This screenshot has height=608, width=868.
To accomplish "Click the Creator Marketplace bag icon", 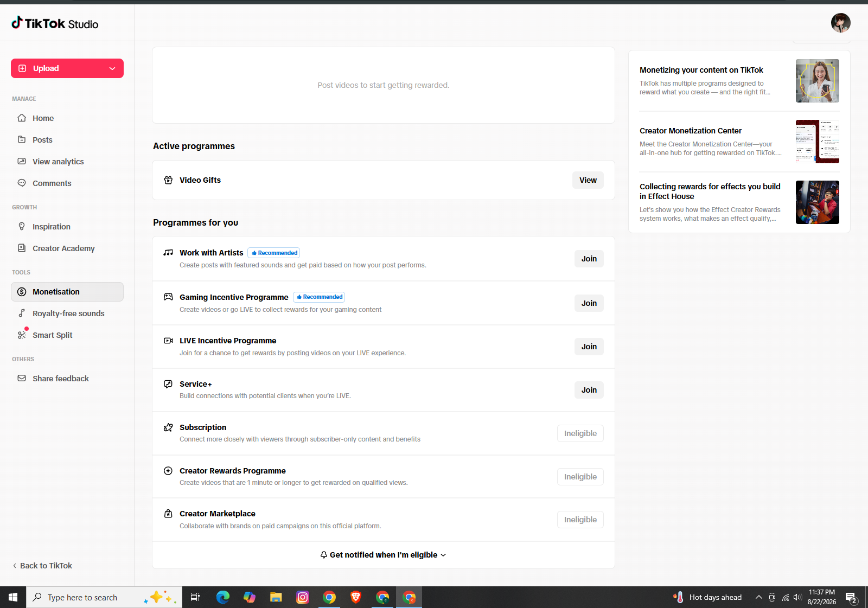I will click(168, 514).
